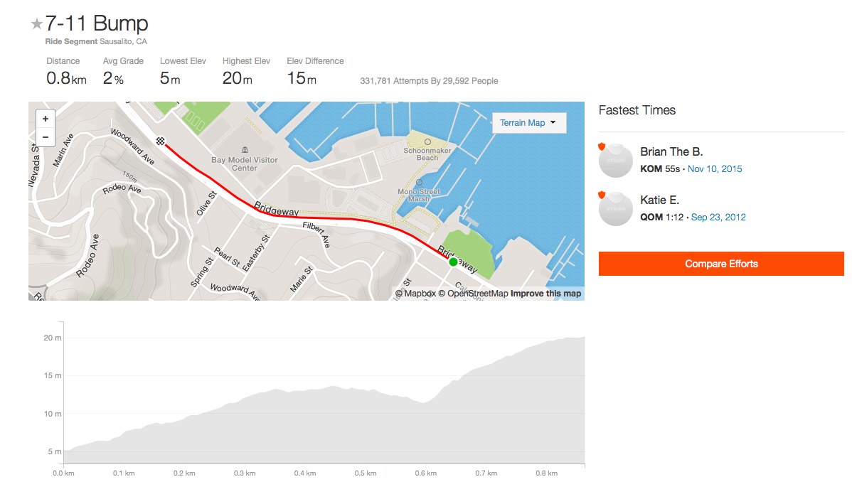Open the Nov 10, 2015 KOM effort
Viewport: 852px width, 504px height.
(714, 168)
